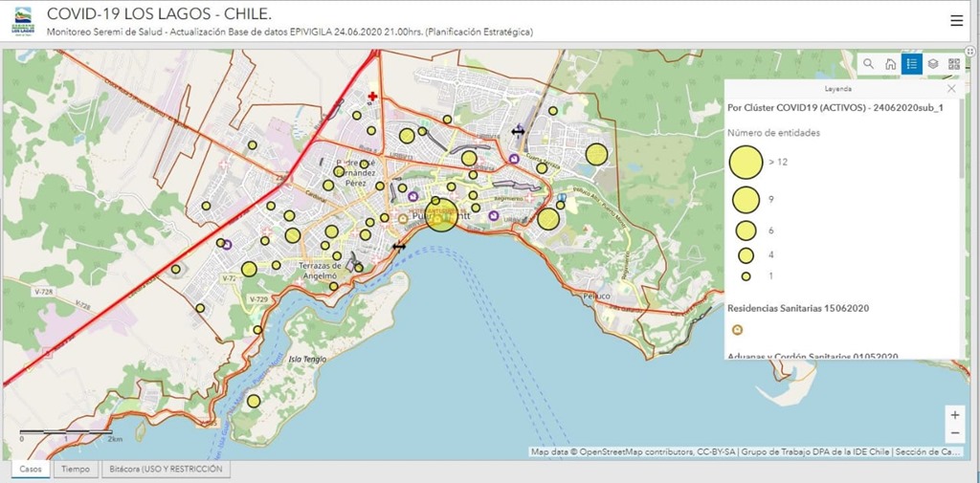Close the Leyenda panel

pos(950,88)
